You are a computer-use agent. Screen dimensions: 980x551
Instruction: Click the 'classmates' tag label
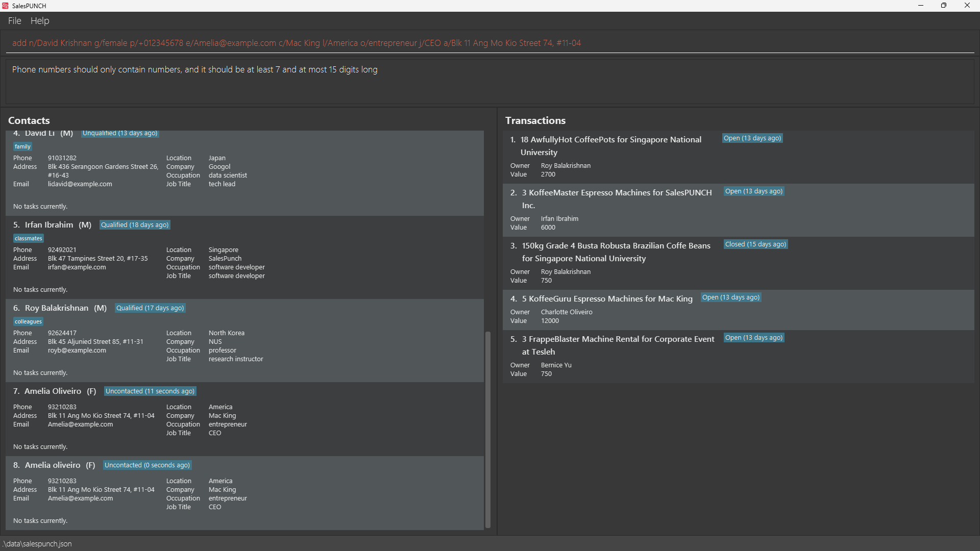click(x=29, y=238)
